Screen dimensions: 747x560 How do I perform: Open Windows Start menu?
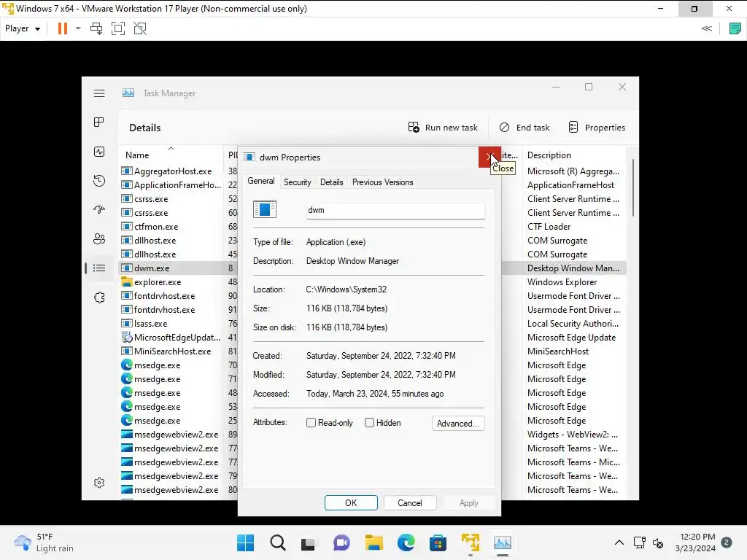[246, 542]
